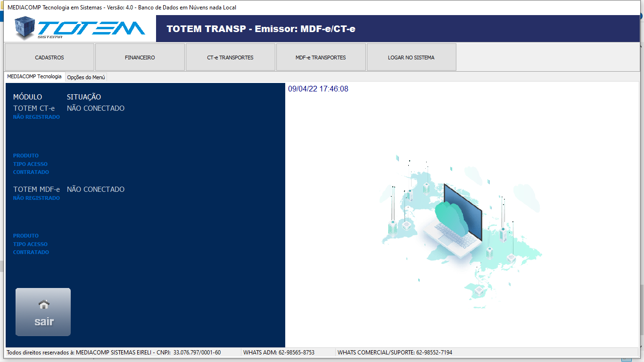Click WHATS COMERCIAL/SUPORTE phone number
The width and height of the screenshot is (644, 362).
pyautogui.click(x=434, y=353)
